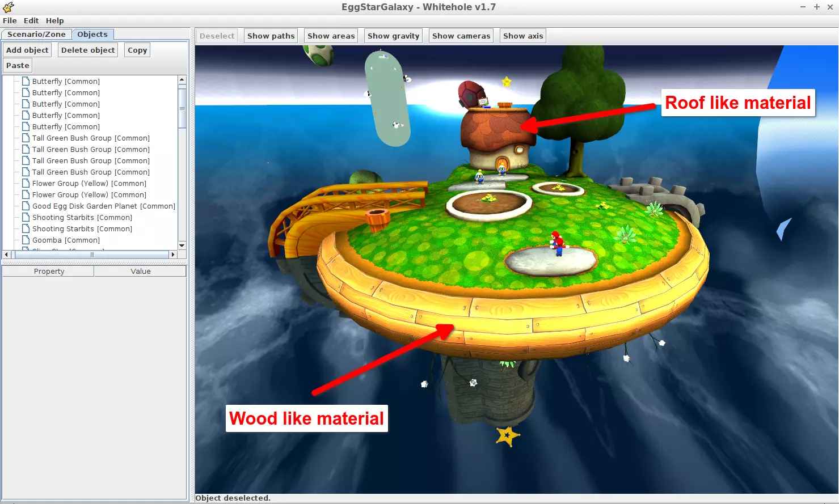Click file icon beside Goomba [Common]

tap(26, 240)
